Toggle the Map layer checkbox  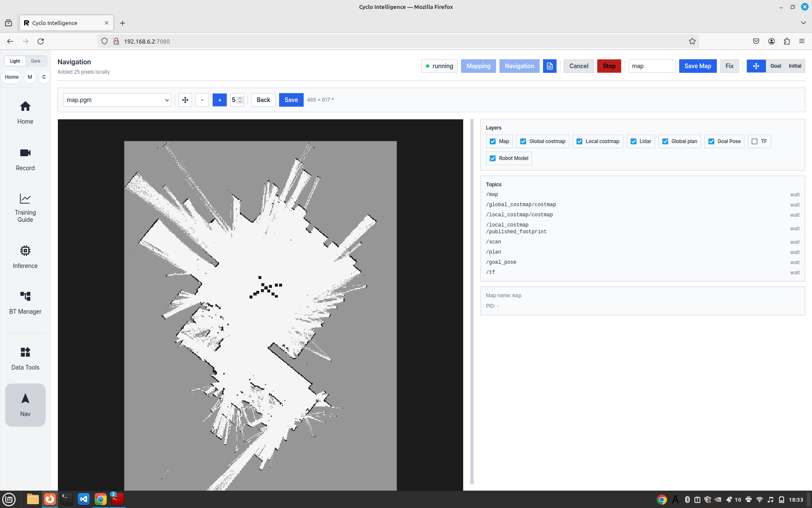pos(499,141)
